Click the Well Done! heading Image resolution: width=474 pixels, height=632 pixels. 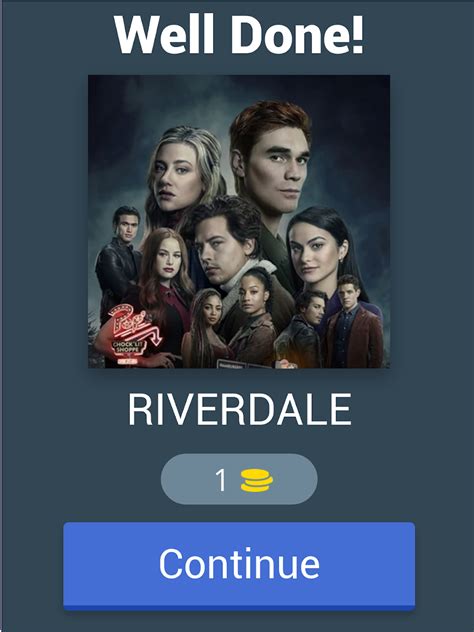239,34
